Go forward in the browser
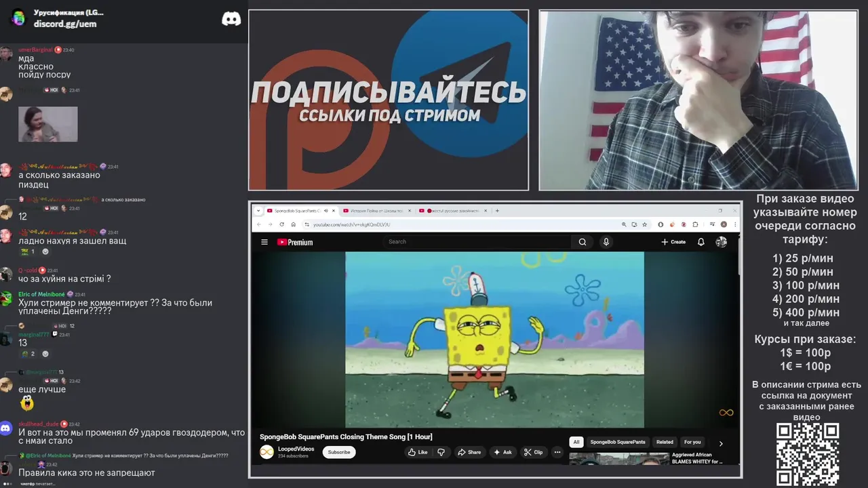 pos(270,224)
